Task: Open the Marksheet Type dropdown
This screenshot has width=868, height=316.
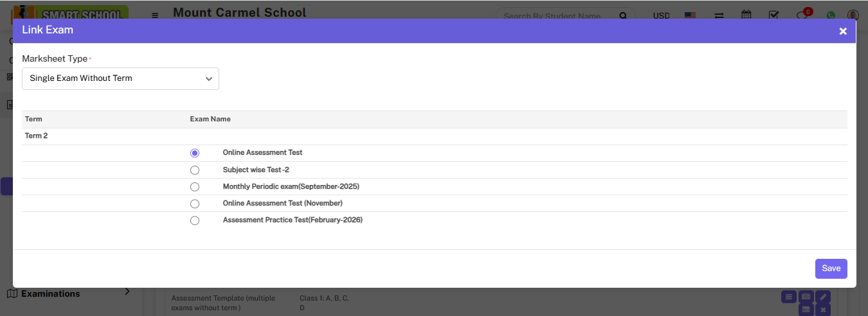Action: (120, 78)
